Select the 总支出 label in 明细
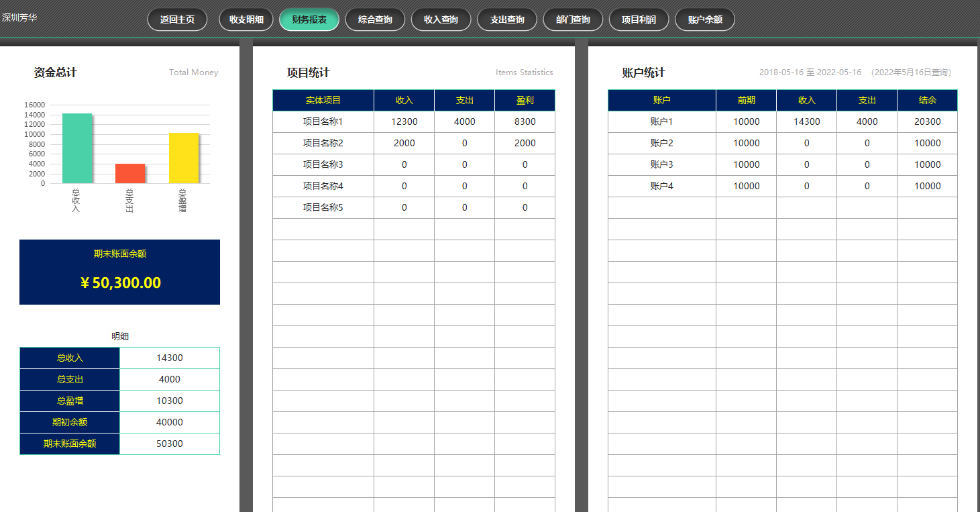 [x=70, y=379]
